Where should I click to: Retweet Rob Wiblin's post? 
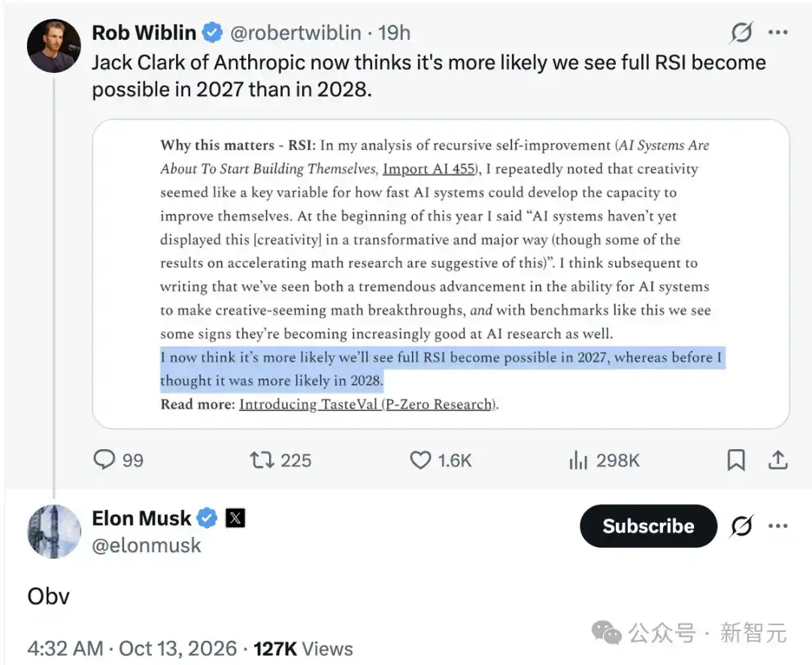pos(280,460)
